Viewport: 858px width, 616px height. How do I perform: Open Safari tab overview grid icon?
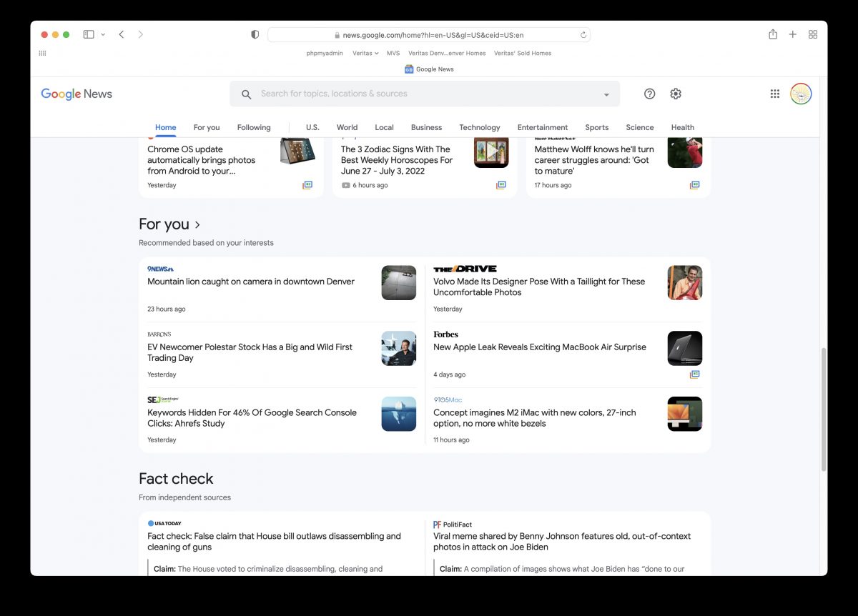coord(812,34)
